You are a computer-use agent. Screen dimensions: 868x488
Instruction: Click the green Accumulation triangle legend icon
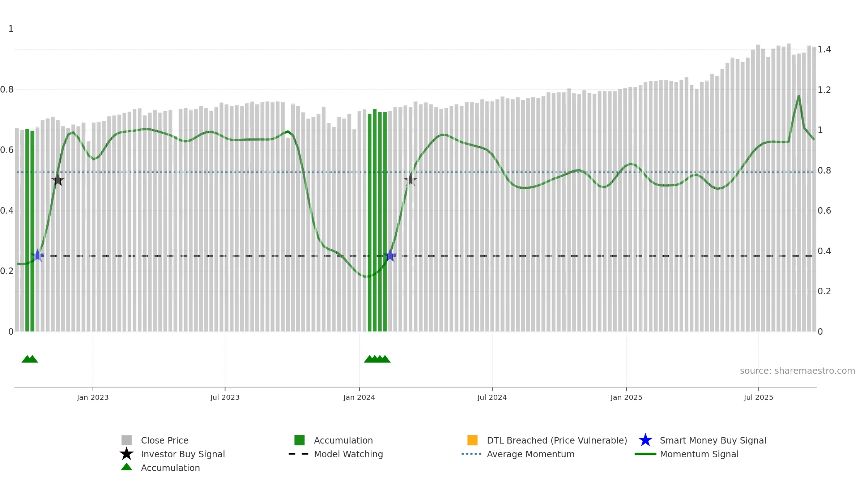(127, 467)
